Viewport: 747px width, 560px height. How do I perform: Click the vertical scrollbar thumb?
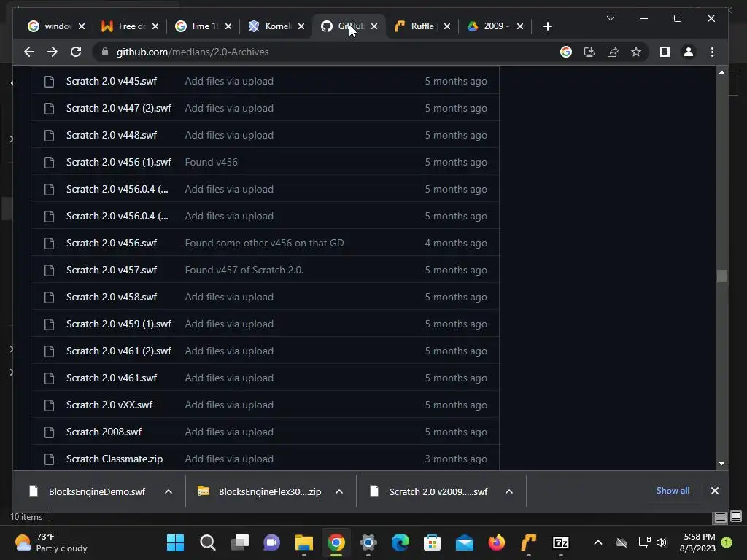coord(721,276)
